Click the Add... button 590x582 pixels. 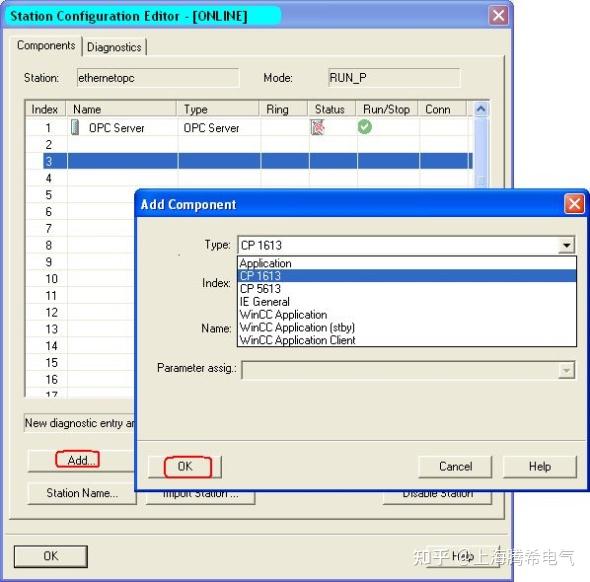click(81, 460)
